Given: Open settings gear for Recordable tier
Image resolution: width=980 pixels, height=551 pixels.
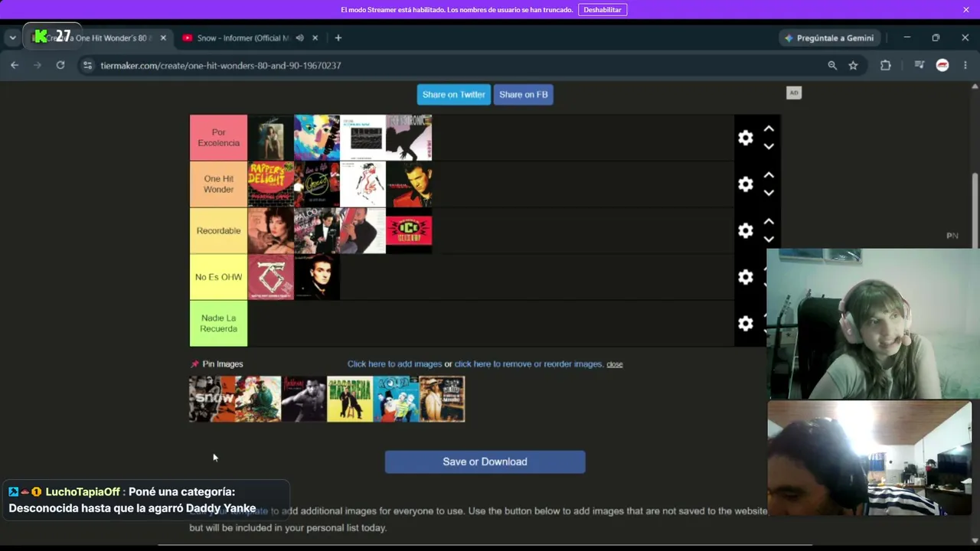Looking at the screenshot, I should (746, 230).
